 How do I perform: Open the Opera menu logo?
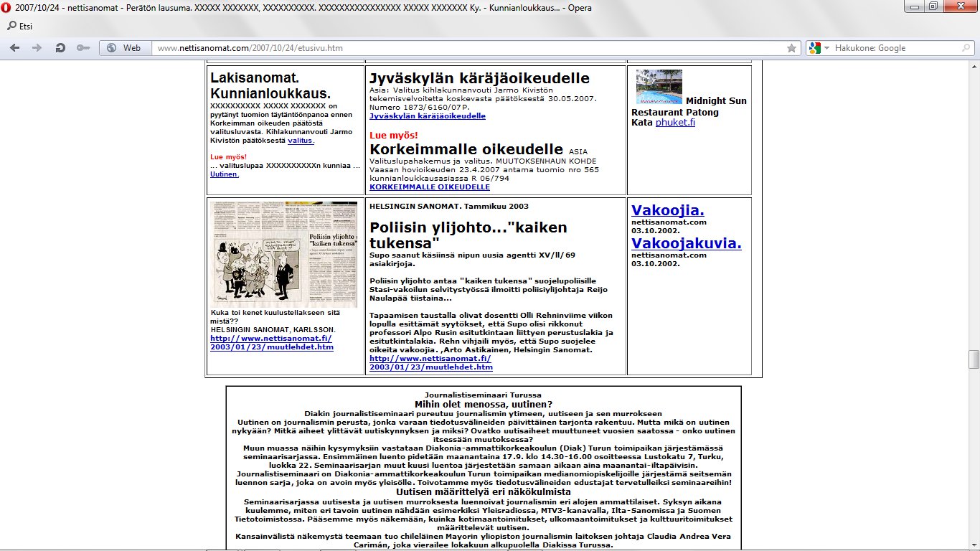tap(7, 6)
